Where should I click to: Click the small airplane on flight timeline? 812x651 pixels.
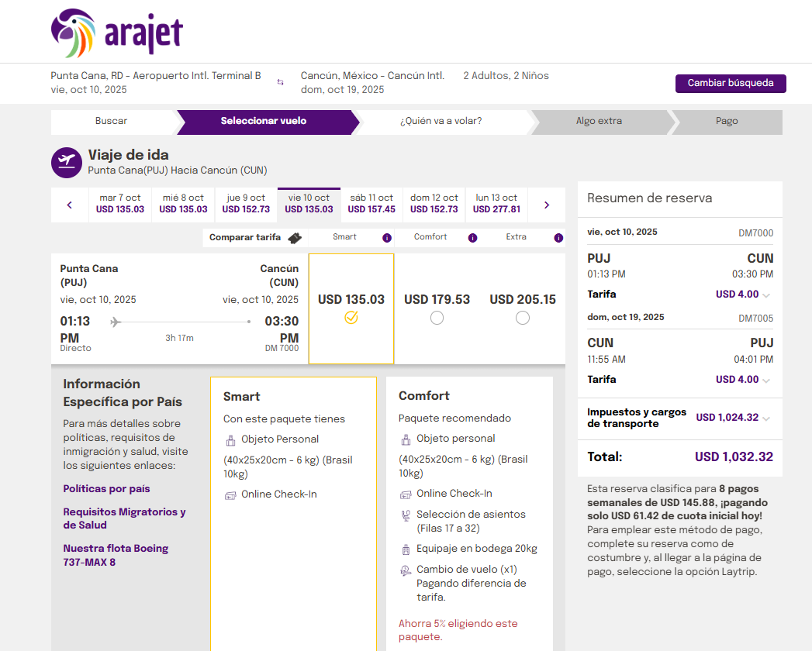point(116,322)
